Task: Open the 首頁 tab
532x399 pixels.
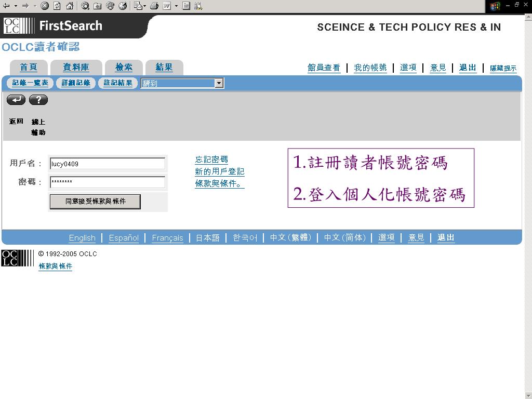Action: tap(29, 67)
